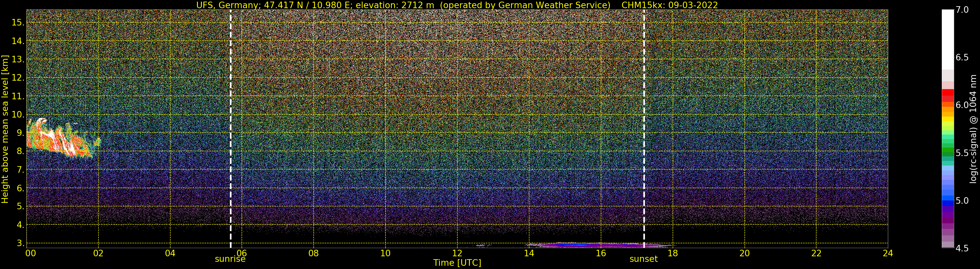Image resolution: width=980 pixels, height=269 pixels.
Task: Click the white dashed sunset line
Action: pos(644,129)
